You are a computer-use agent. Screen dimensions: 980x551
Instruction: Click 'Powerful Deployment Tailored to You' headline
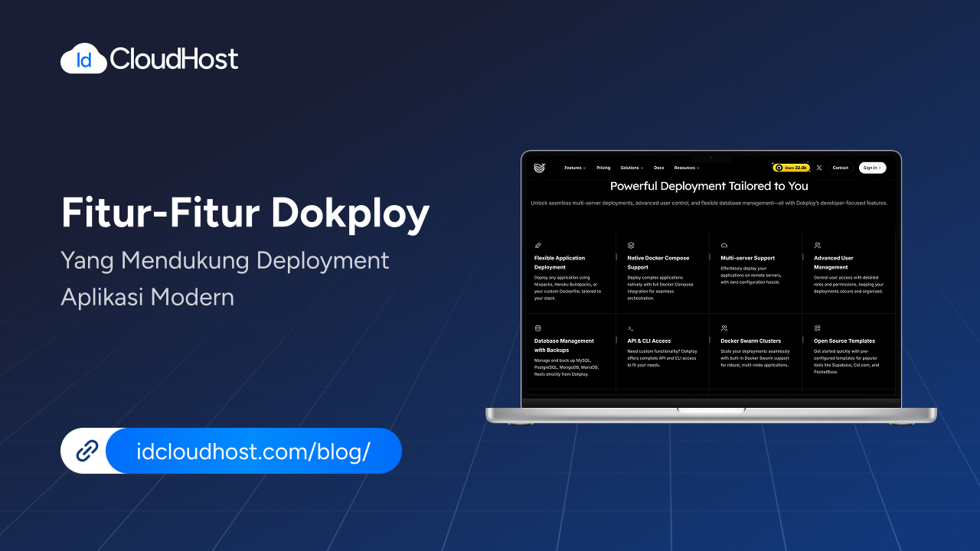pos(709,186)
